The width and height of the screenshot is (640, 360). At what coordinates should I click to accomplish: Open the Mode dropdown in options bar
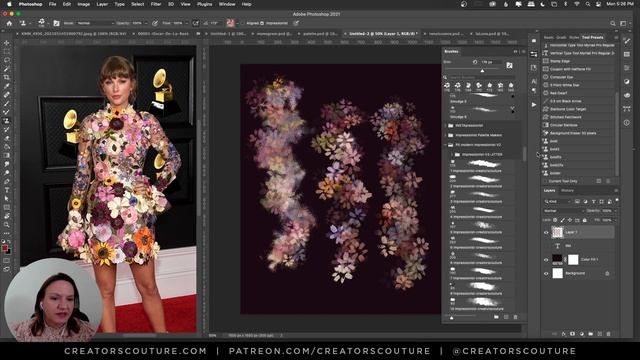tap(96, 23)
